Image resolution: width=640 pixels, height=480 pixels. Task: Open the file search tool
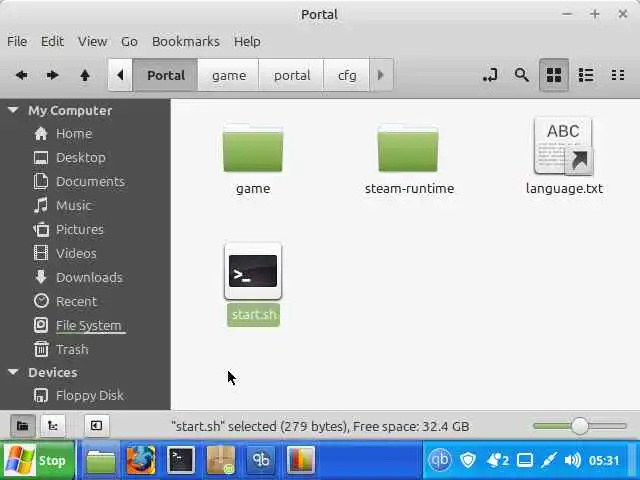tap(521, 75)
